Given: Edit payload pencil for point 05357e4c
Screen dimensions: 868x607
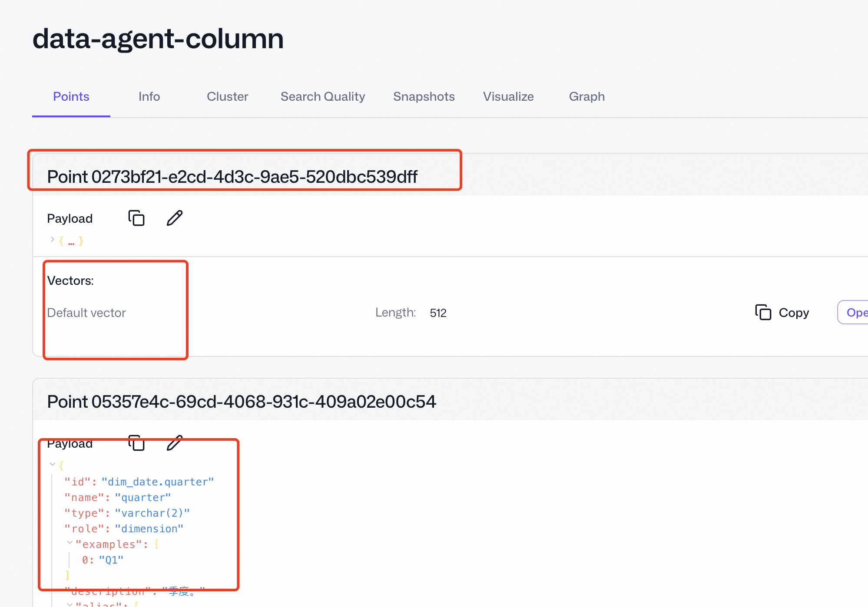Looking at the screenshot, I should click(x=175, y=443).
